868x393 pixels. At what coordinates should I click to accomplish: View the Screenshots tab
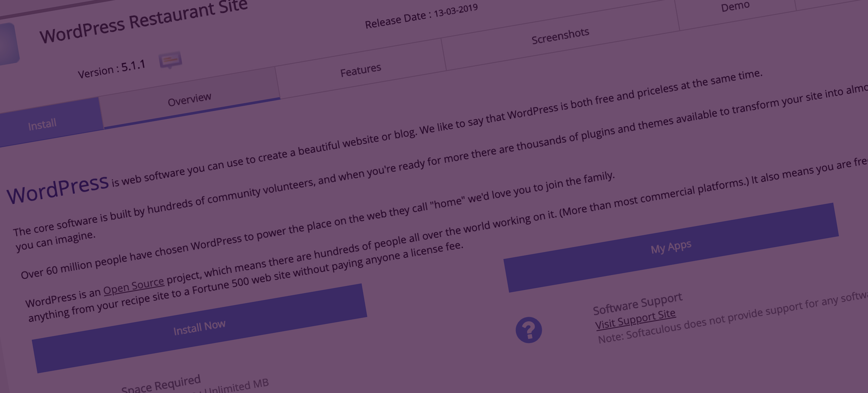point(560,36)
